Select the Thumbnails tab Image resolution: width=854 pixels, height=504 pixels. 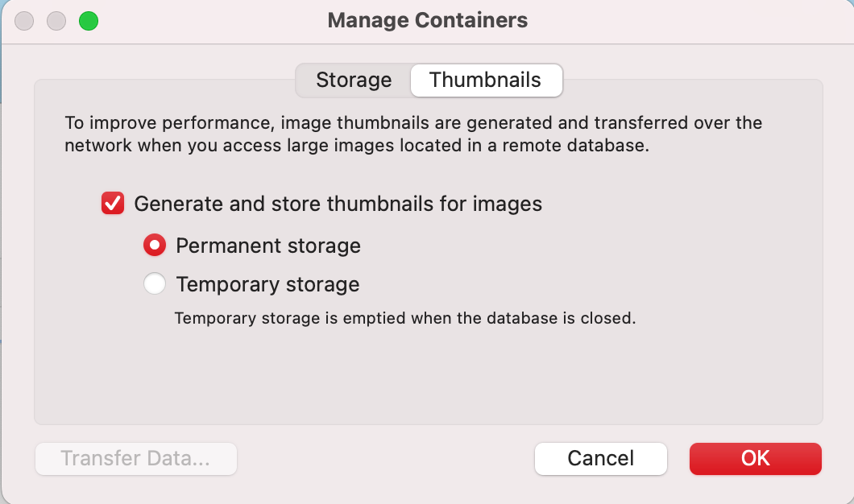coord(486,81)
